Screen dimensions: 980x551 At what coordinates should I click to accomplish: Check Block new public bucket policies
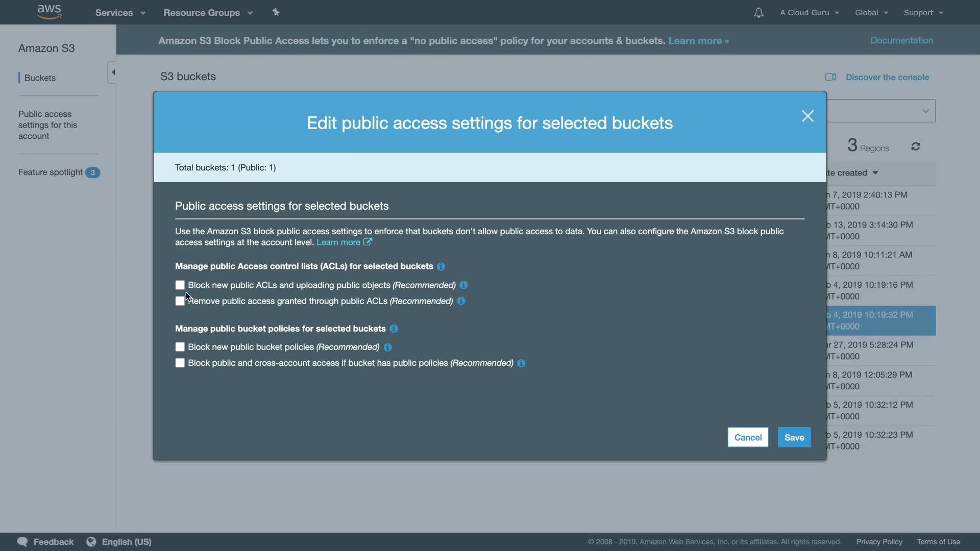point(180,347)
